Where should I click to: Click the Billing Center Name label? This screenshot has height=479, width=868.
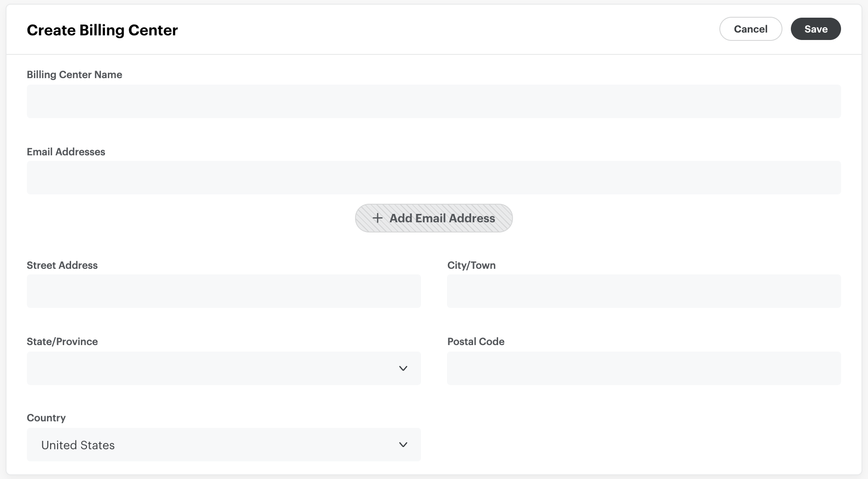[x=74, y=74]
